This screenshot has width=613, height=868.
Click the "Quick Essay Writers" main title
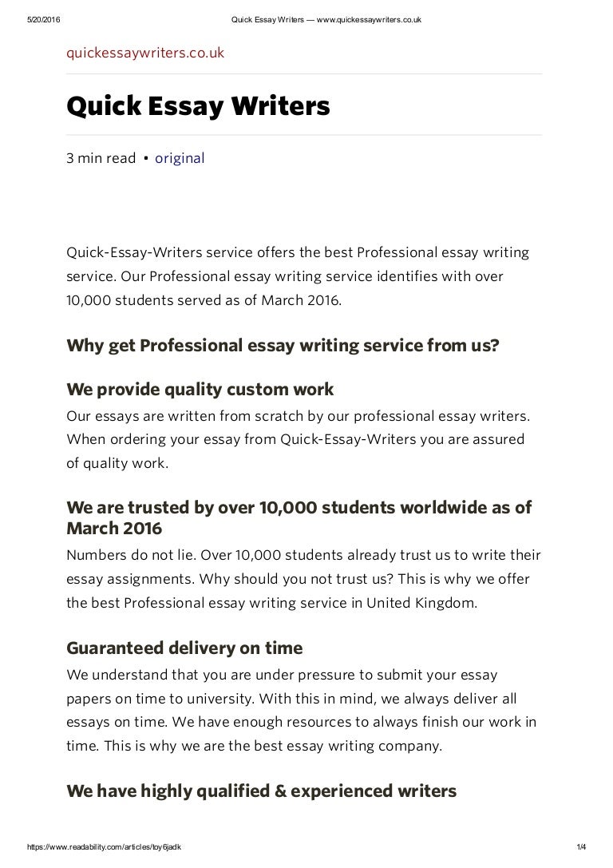point(197,105)
